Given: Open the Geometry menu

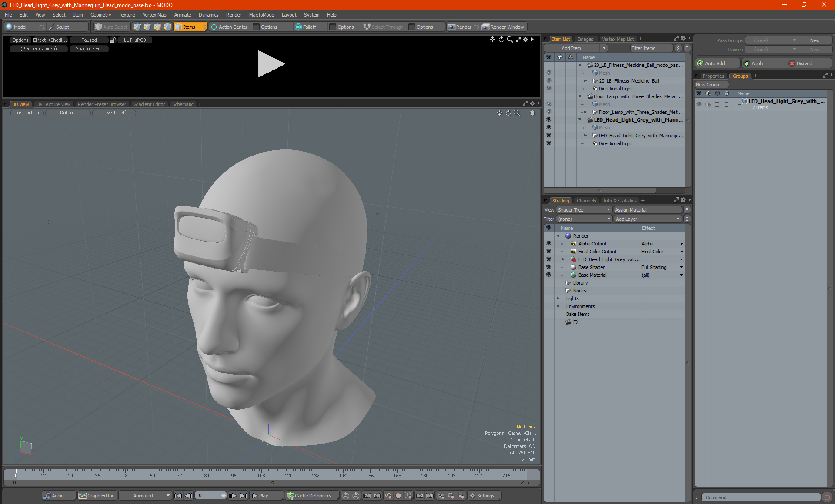Looking at the screenshot, I should [x=100, y=15].
